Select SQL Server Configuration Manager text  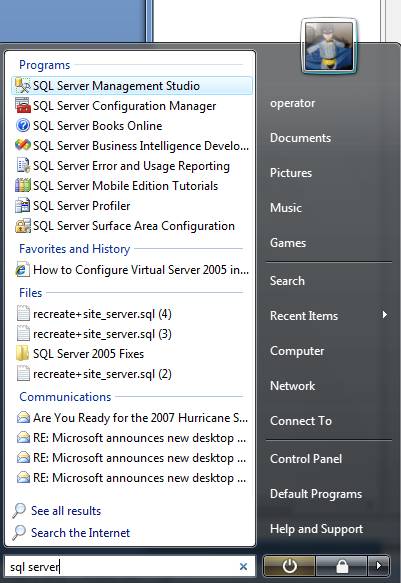click(124, 106)
